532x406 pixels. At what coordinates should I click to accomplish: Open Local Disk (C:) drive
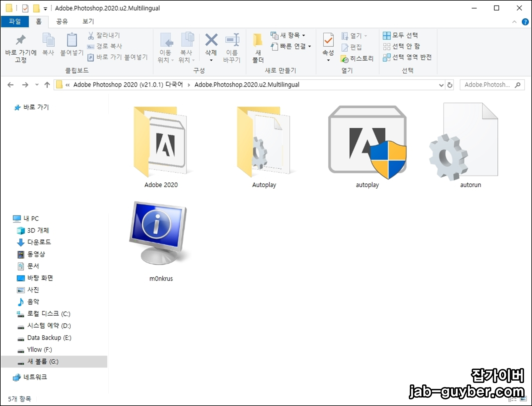[x=43, y=314]
